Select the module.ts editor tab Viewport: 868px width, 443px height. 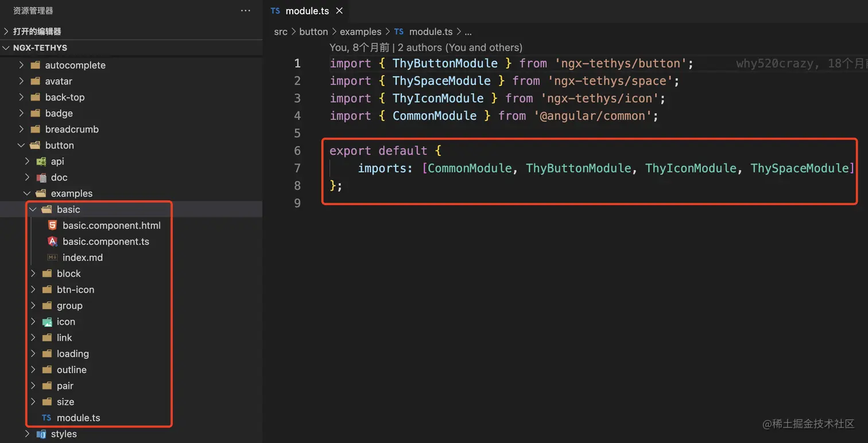(x=307, y=11)
